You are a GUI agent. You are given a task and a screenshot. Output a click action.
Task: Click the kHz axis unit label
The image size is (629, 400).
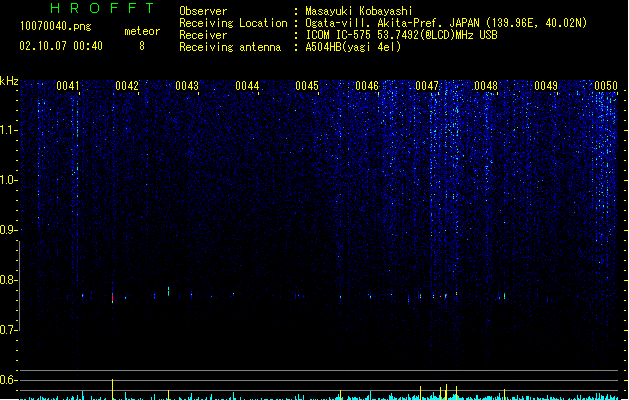pyautogui.click(x=9, y=81)
